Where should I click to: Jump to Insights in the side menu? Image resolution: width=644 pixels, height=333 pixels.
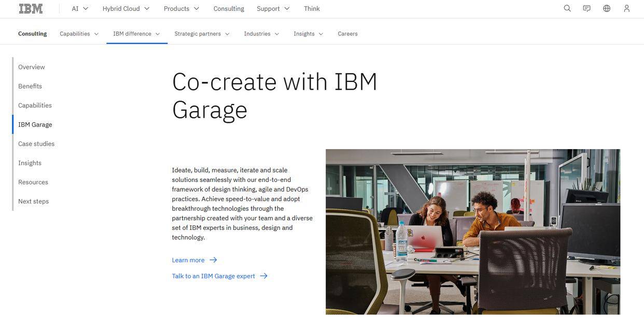[30, 163]
